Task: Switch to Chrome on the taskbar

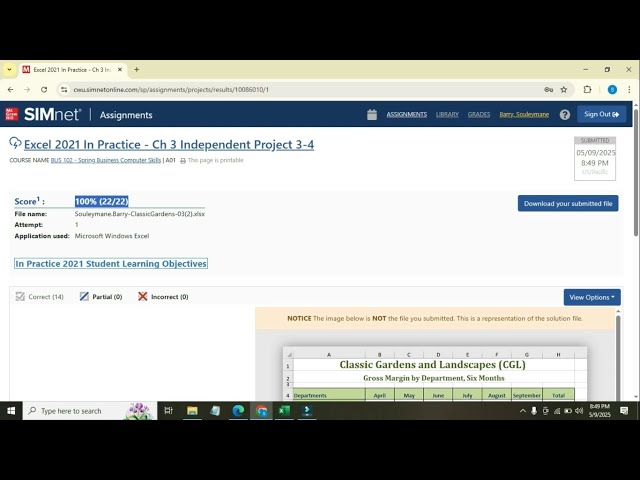Action: [x=261, y=411]
